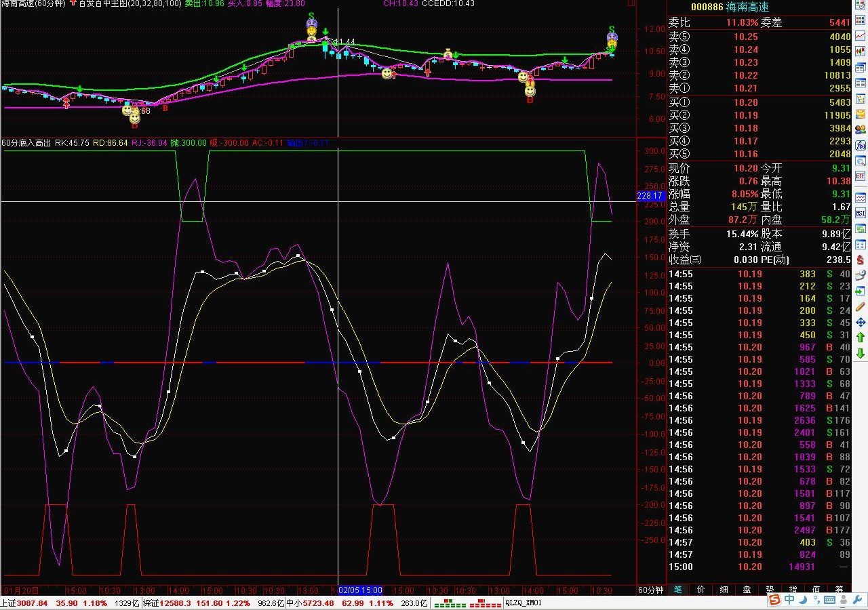This screenshot has width=868, height=610.
Task: Click the blue four-way move arrows icon
Action: pyautogui.click(x=860, y=322)
